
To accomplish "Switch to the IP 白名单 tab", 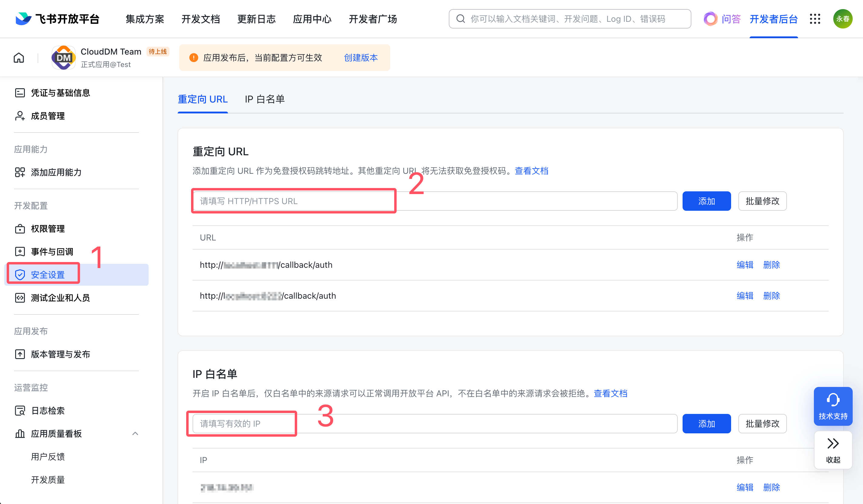I will pyautogui.click(x=264, y=99).
